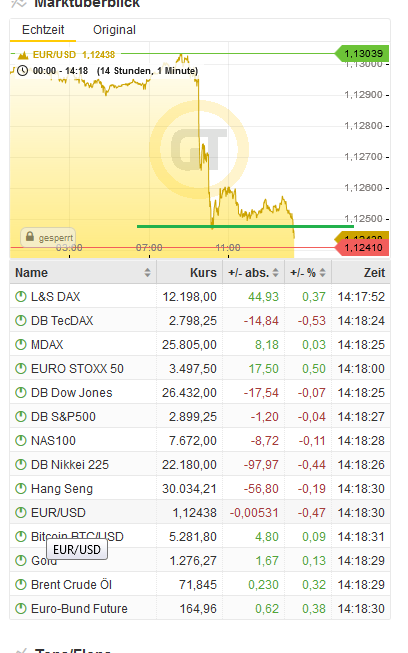Viewport: 408px width, 653px height.
Task: Open the L&S DAX link
Action: [x=55, y=297]
